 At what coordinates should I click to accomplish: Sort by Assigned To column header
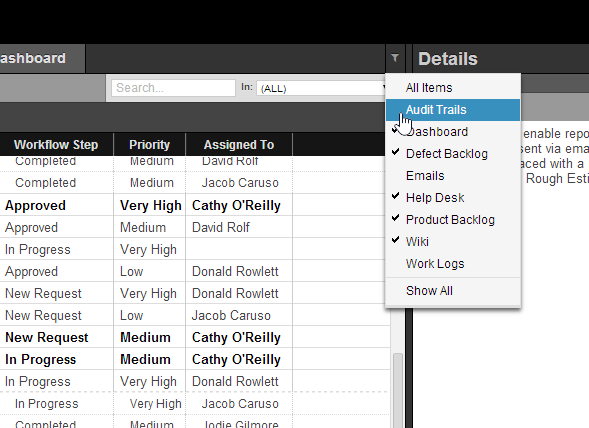point(239,145)
